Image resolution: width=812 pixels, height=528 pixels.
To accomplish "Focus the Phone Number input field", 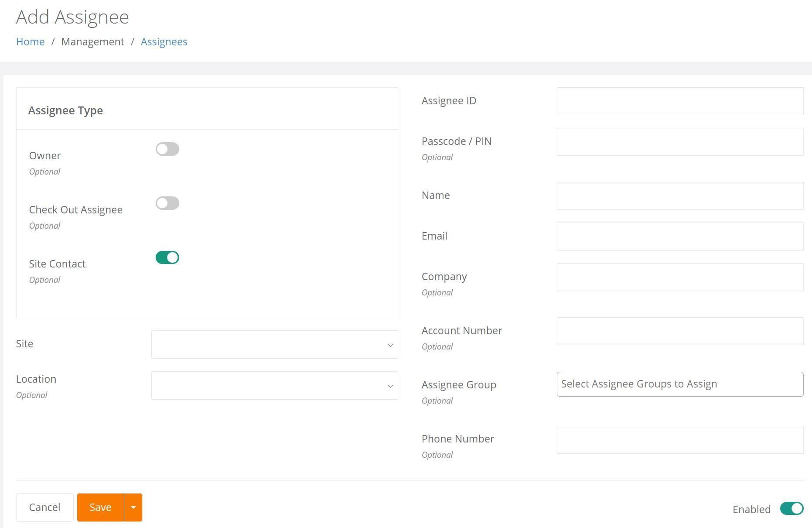I will 680,440.
